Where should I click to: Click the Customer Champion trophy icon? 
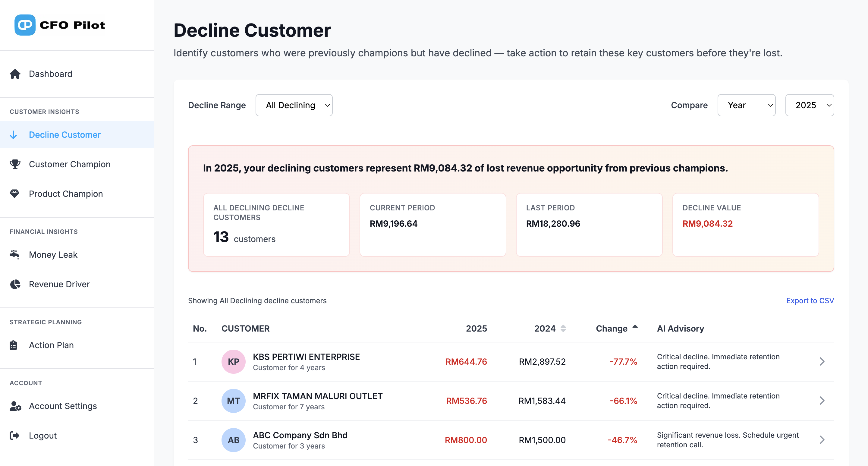click(x=15, y=164)
